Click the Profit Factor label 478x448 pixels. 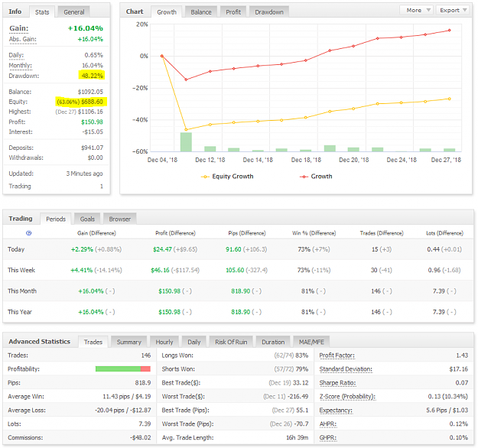(x=337, y=355)
